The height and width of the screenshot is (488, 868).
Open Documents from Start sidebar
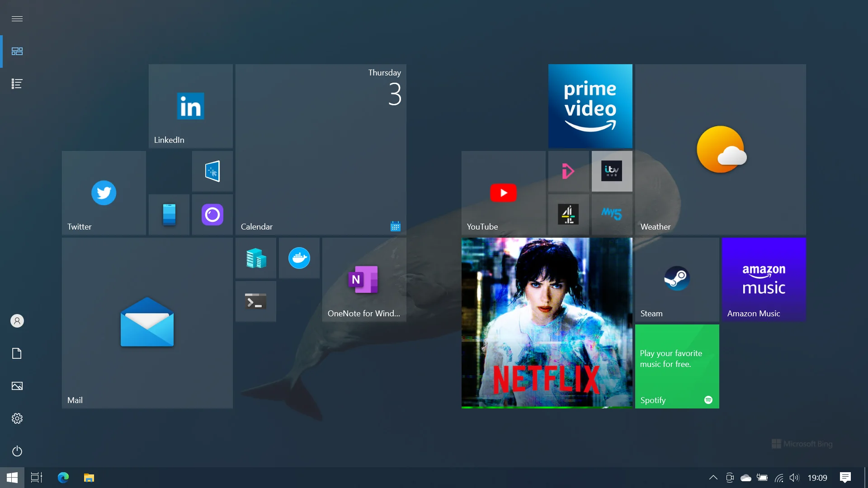[x=17, y=353]
